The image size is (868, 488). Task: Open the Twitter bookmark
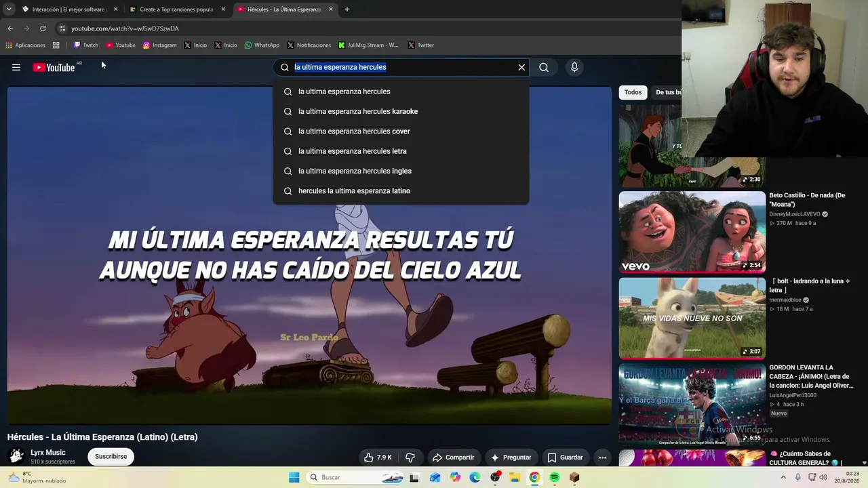[421, 45]
